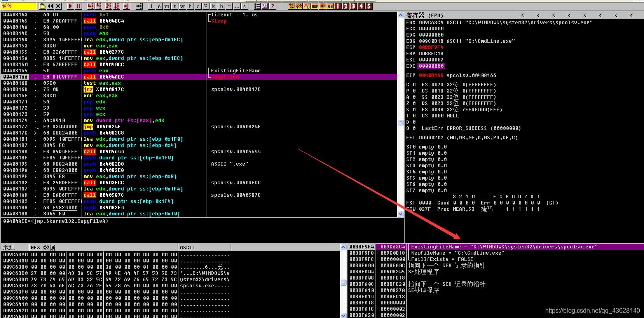
Task: Click the red question mark Help icon
Action: [272, 6]
